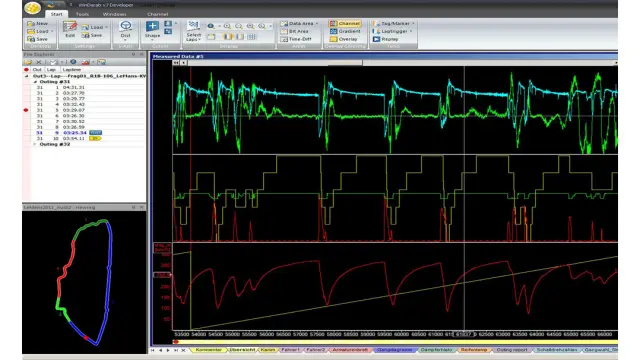Click the blue globe icon in File Explorer toolbar
Image resolution: width=640 pixels, height=360 pixels.
click(73, 62)
